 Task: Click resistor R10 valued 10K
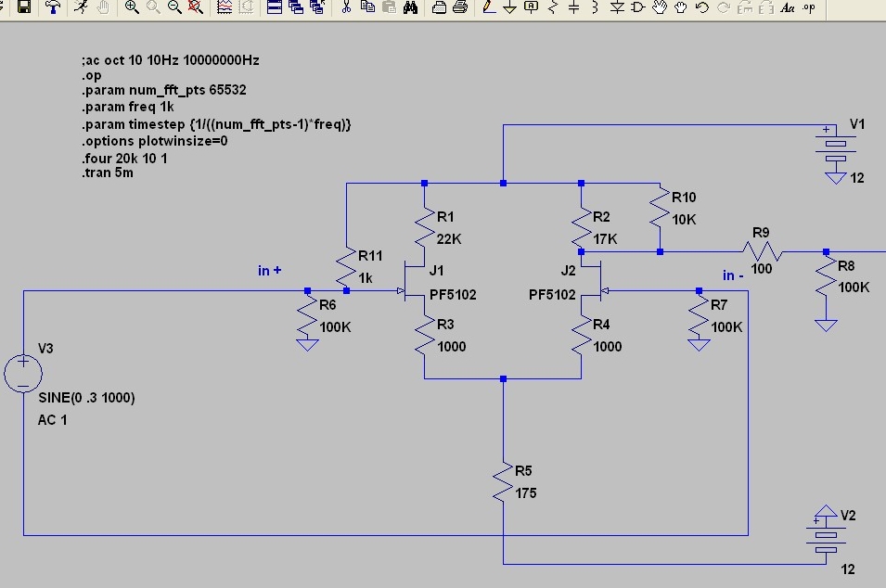point(660,209)
